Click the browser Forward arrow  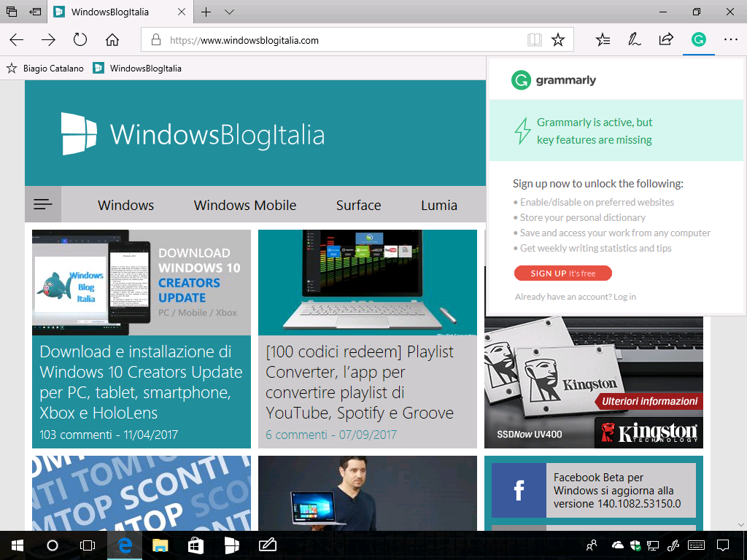coord(48,40)
